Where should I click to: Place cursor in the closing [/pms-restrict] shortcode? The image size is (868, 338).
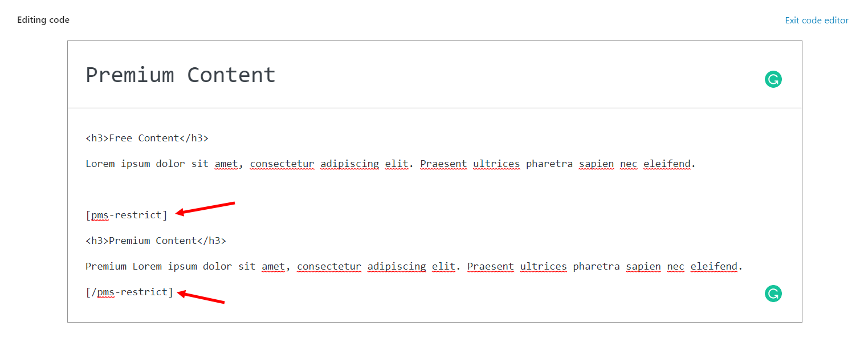pos(129,292)
